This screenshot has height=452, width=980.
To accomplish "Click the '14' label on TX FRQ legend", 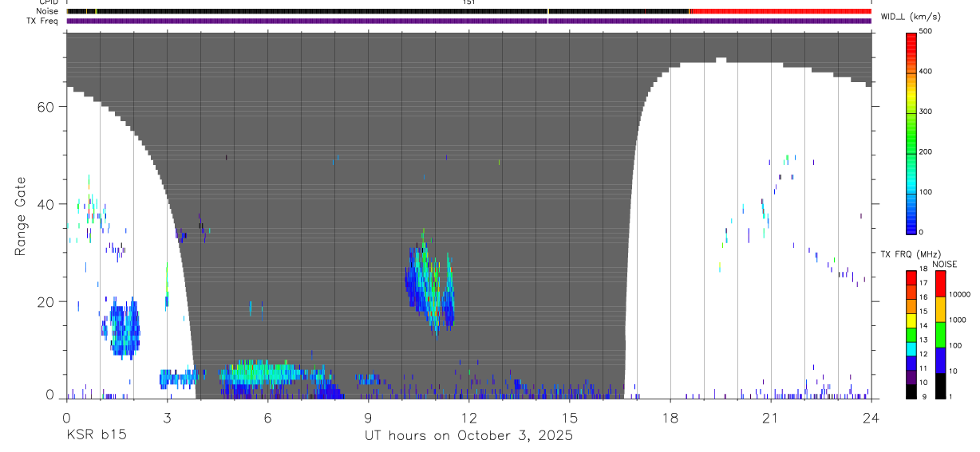I will point(924,325).
